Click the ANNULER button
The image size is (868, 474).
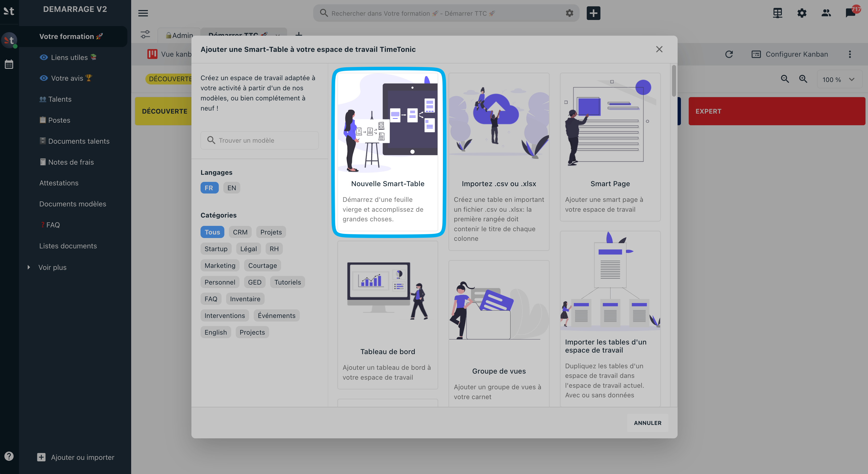point(647,423)
